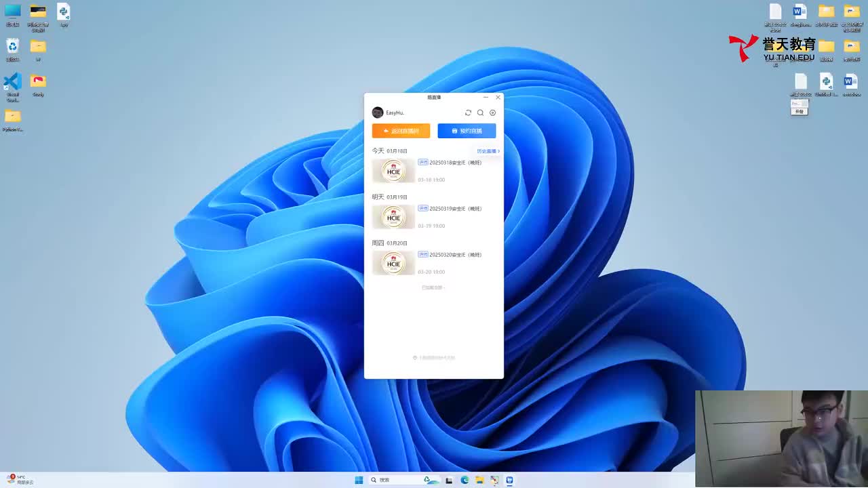Select the Python folder below VS Code
The height and width of the screenshot is (488, 868).
[12, 120]
